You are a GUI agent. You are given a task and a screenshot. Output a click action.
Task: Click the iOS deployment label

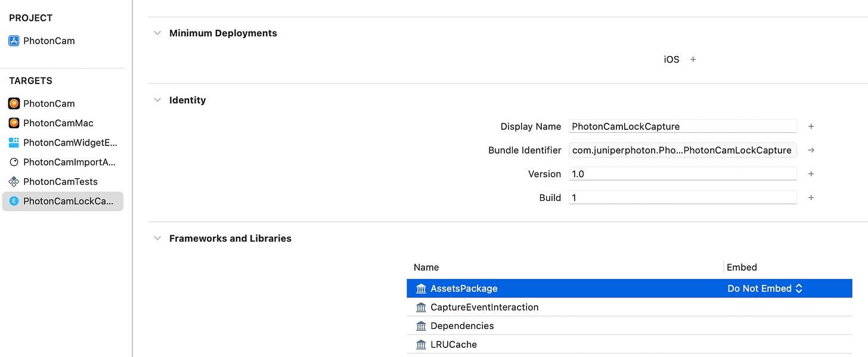click(x=671, y=60)
